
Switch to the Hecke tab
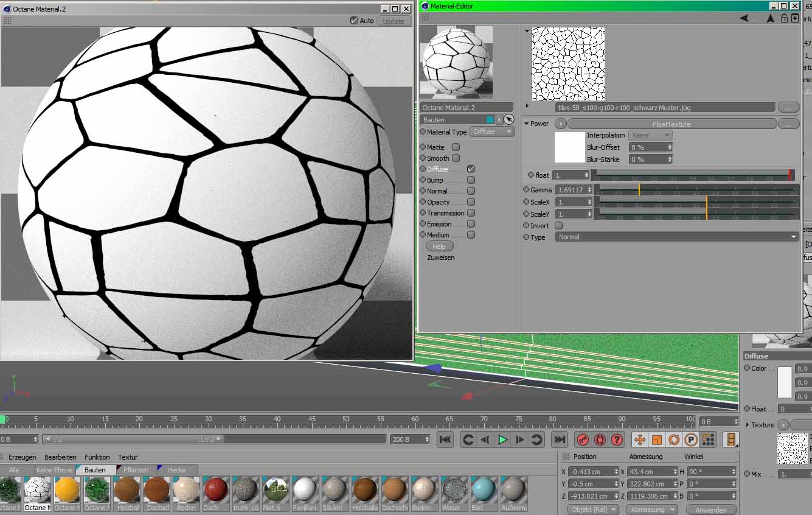177,470
